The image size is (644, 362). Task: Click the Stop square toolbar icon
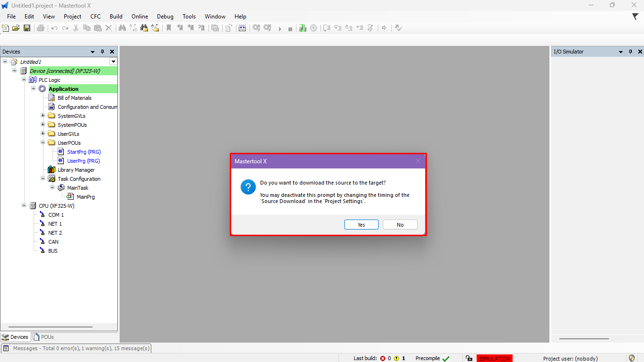pyautogui.click(x=290, y=28)
